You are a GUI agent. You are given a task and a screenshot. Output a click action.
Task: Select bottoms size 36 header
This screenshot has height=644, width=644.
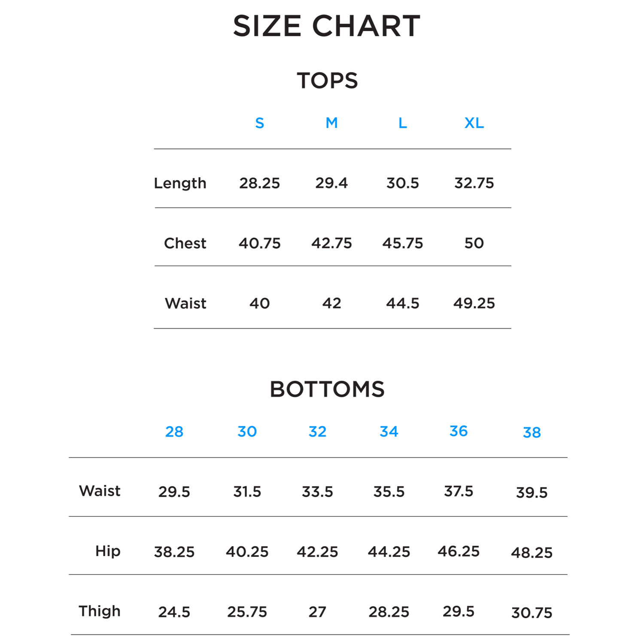point(459,431)
